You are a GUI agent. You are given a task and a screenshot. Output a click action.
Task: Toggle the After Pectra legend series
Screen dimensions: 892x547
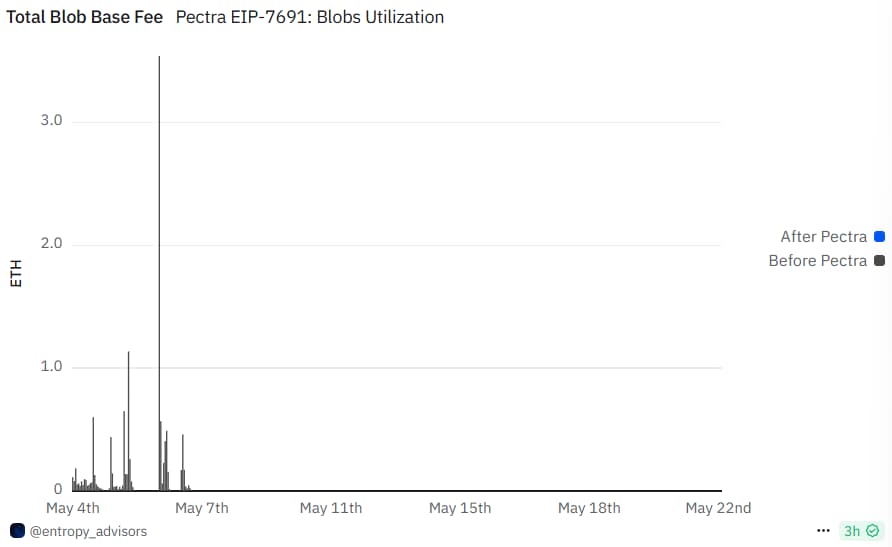pyautogui.click(x=823, y=237)
